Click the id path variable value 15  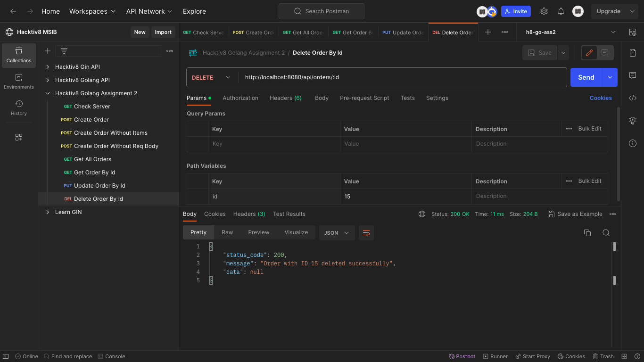[x=405, y=196]
